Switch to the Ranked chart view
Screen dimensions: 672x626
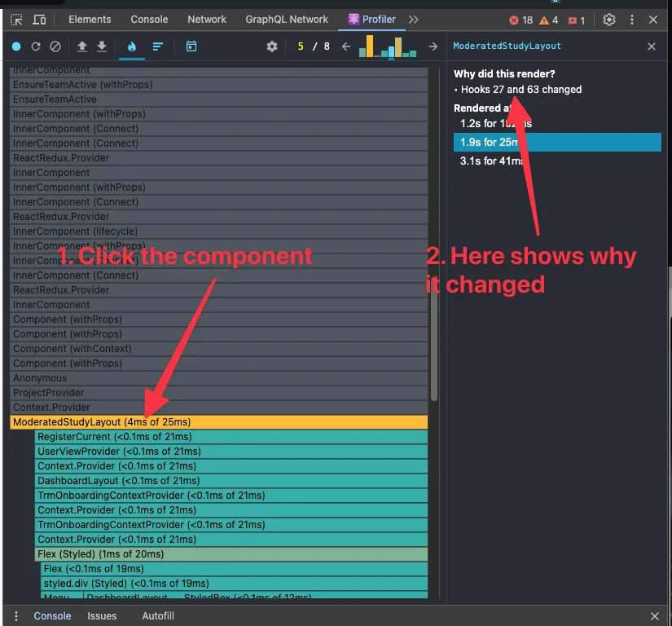[156, 46]
